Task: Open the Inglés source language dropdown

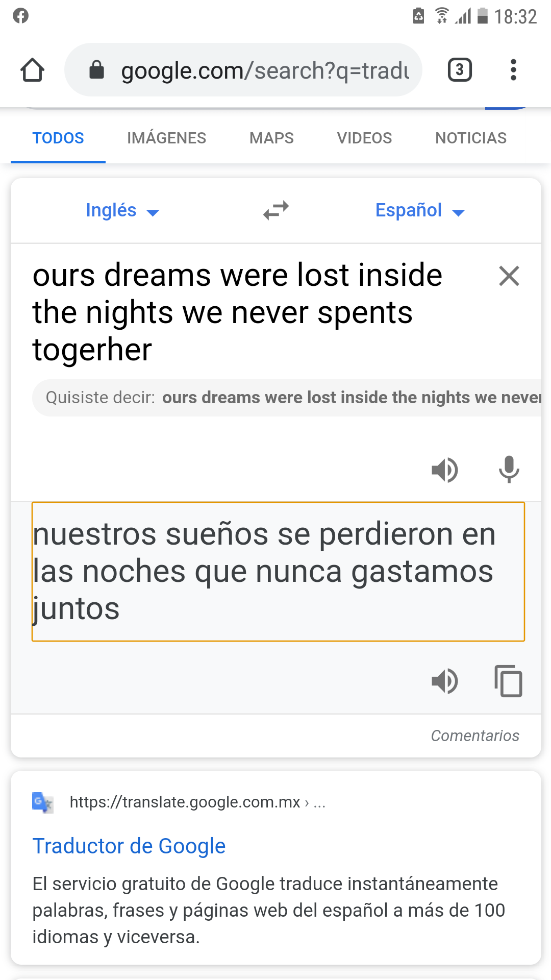Action: (122, 210)
